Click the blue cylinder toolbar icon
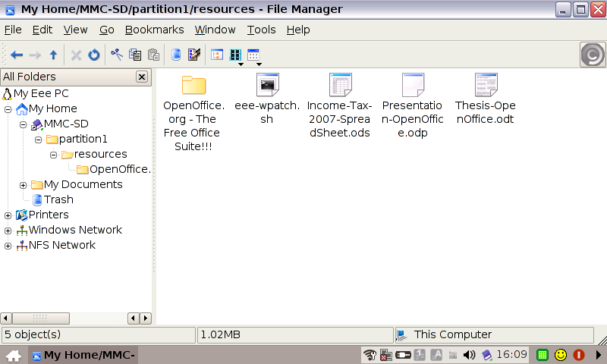The height and width of the screenshot is (364, 607). (176, 55)
